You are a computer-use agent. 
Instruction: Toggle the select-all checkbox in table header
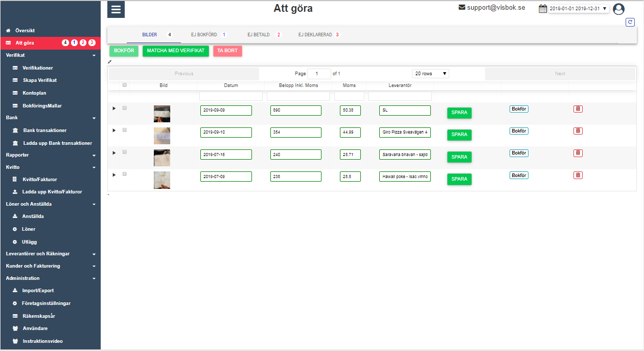(x=125, y=85)
